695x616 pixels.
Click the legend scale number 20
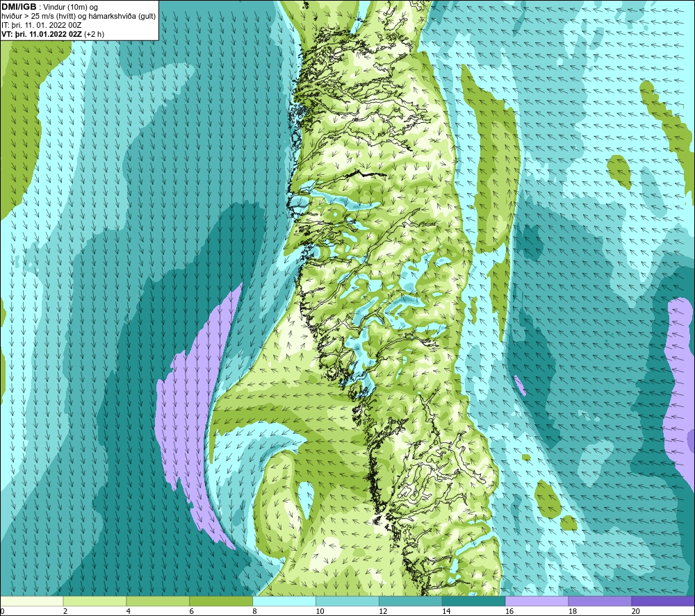[x=636, y=611]
